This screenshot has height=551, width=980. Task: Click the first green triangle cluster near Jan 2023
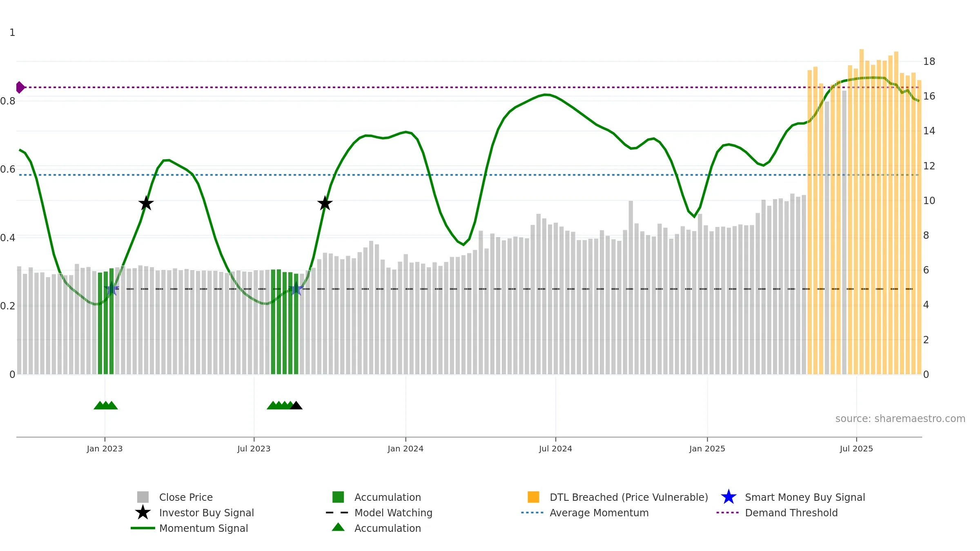click(105, 405)
